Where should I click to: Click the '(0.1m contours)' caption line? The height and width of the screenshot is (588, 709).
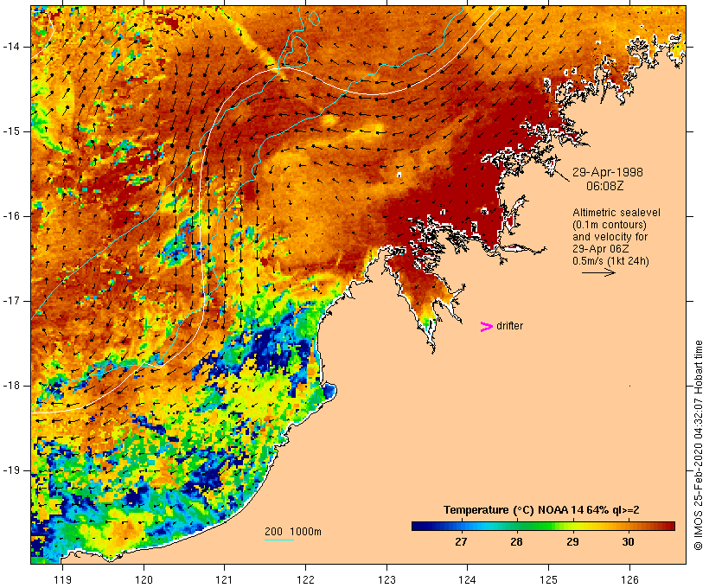point(610,224)
